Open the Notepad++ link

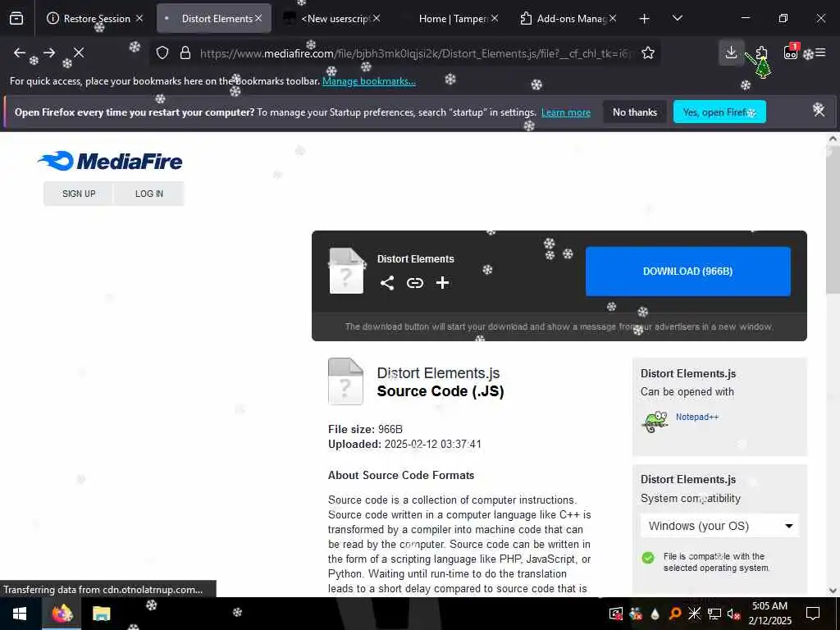coord(696,417)
